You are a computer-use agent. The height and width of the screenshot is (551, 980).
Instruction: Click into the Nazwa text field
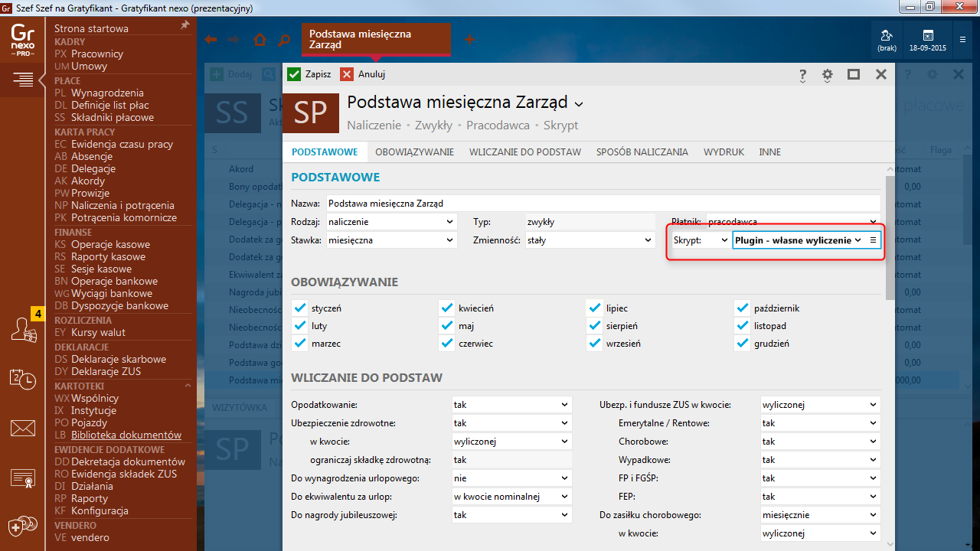[x=603, y=204]
